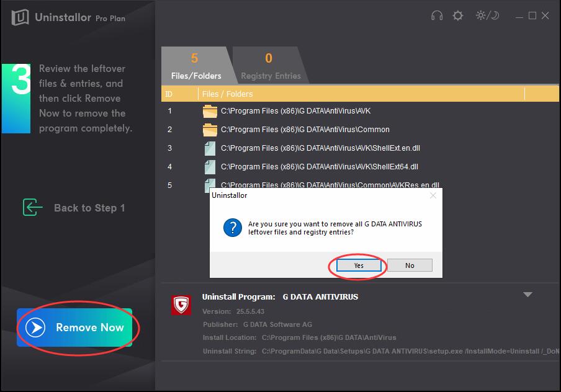This screenshot has width=561, height=392.
Task: Click the Files / Folders column header
Action: [228, 94]
